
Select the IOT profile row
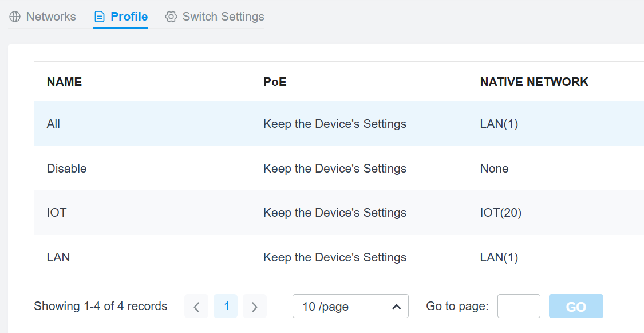pyautogui.click(x=339, y=213)
